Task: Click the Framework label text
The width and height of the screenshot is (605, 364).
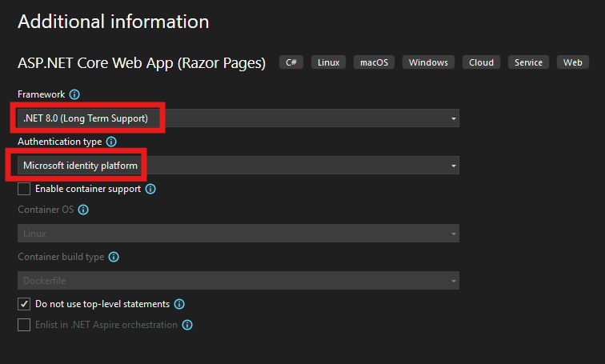Action: [x=42, y=94]
